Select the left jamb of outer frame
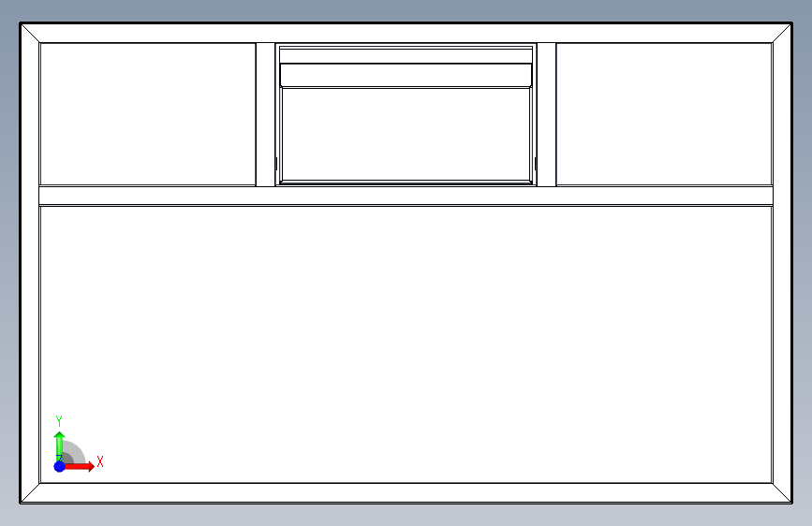The image size is (812, 526). pos(30,263)
